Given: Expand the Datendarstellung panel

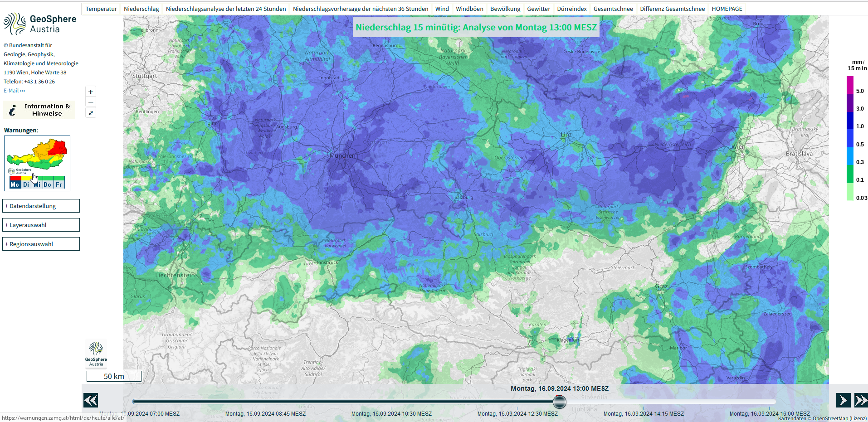Looking at the screenshot, I should 41,206.
